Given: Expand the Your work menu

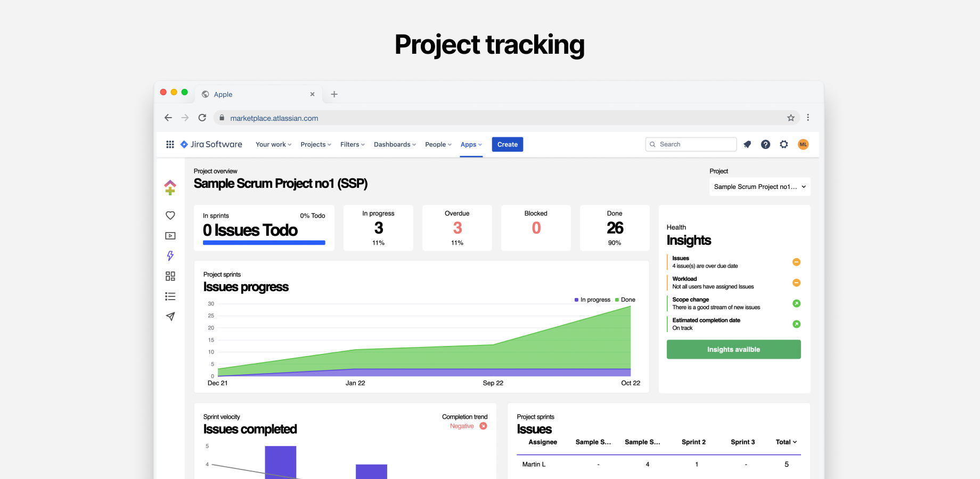Looking at the screenshot, I should tap(273, 144).
